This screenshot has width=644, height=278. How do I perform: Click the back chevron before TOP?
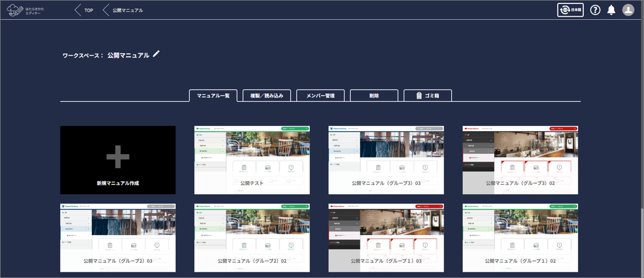pyautogui.click(x=78, y=10)
